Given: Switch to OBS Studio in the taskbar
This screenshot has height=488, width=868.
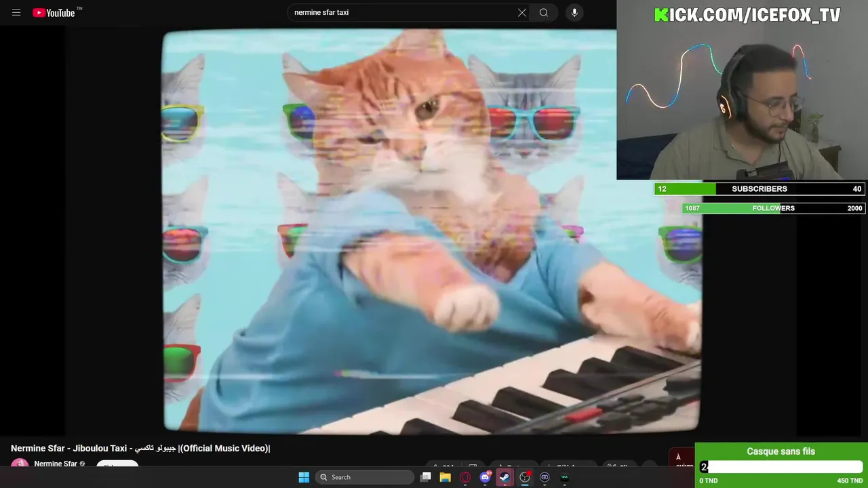Looking at the screenshot, I should click(x=525, y=477).
